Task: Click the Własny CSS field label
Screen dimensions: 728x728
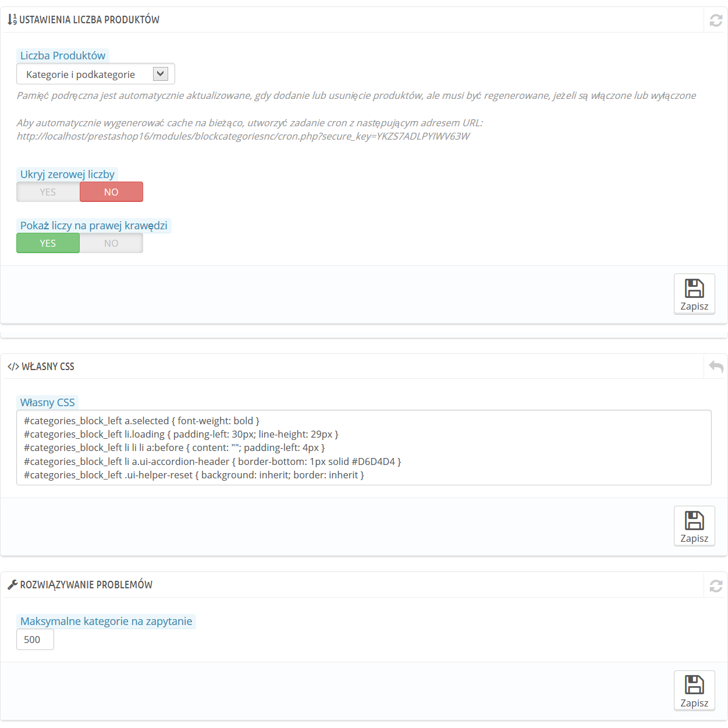Action: pos(47,403)
